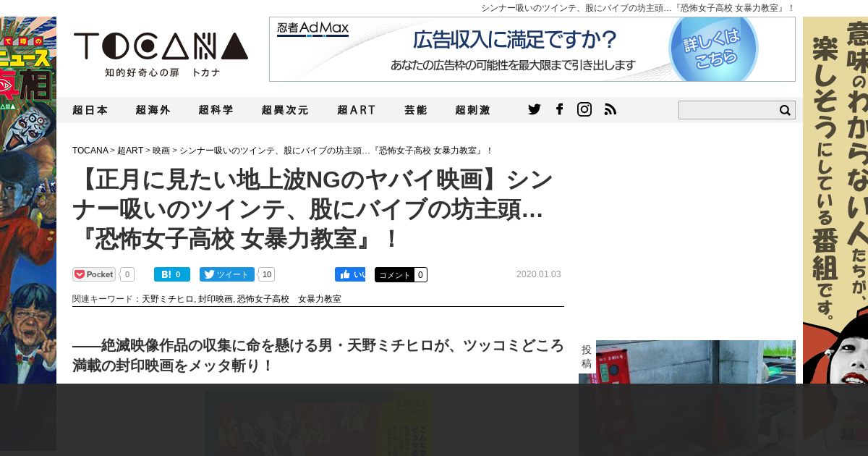
Task: Share via ツイート button
Action: pos(227,274)
